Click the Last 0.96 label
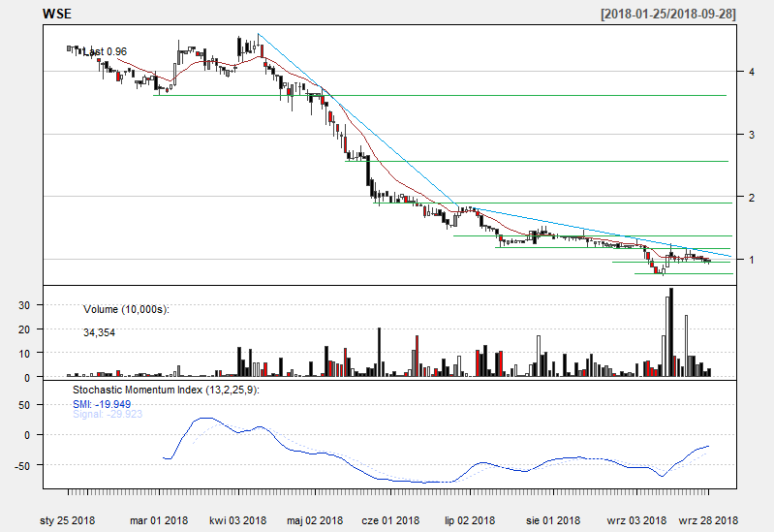The width and height of the screenshot is (774, 532). click(105, 51)
